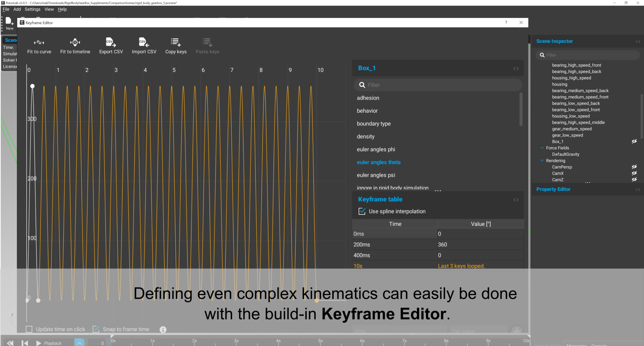Click the Export CSV icon

click(x=111, y=42)
